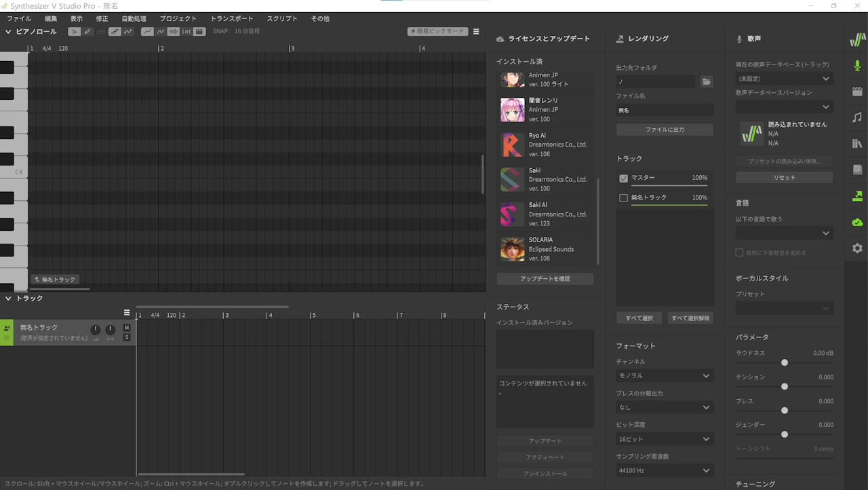Viewport: 868px width, 490px height.
Task: Open the dictionary book side panel icon
Action: click(857, 170)
